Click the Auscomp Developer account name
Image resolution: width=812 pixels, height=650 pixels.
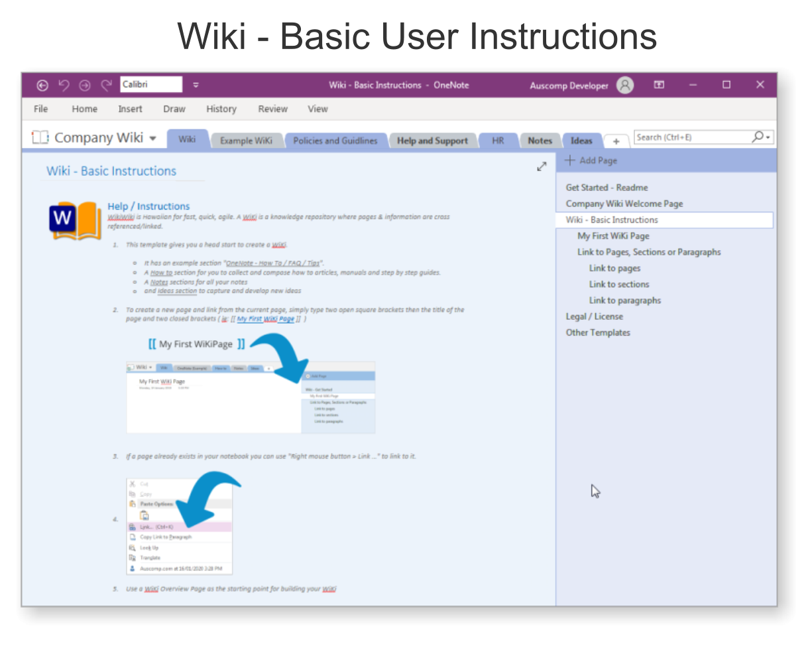(x=569, y=85)
